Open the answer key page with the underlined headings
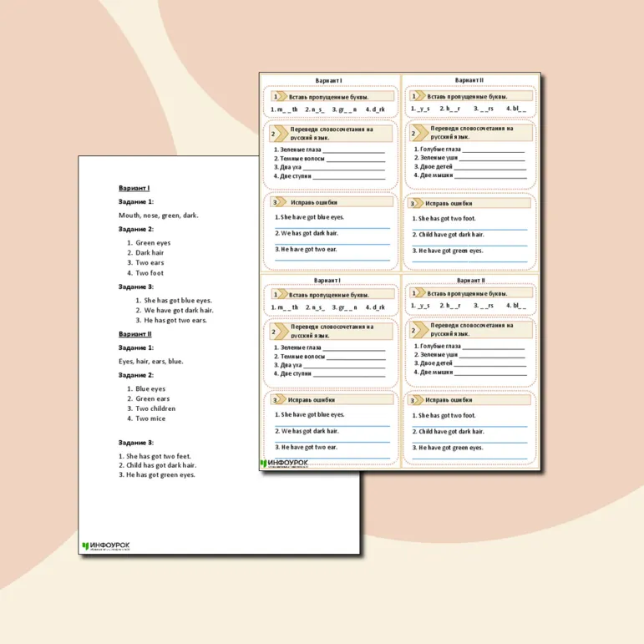Viewport: 644px width, 644px height. point(169,353)
